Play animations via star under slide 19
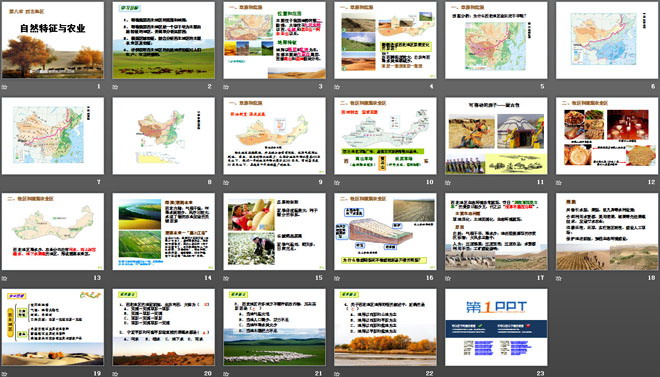This screenshot has height=377, width=660. [x=5, y=374]
